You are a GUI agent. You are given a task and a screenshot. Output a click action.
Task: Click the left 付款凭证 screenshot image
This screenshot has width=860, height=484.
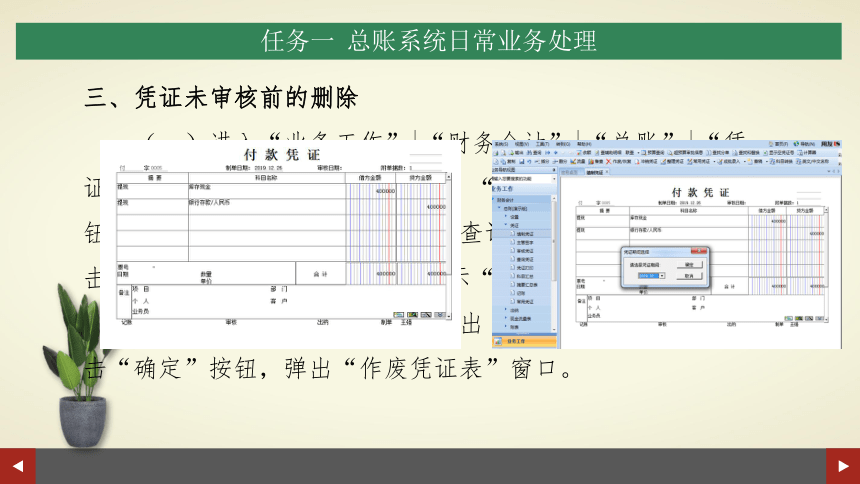pyautogui.click(x=280, y=244)
